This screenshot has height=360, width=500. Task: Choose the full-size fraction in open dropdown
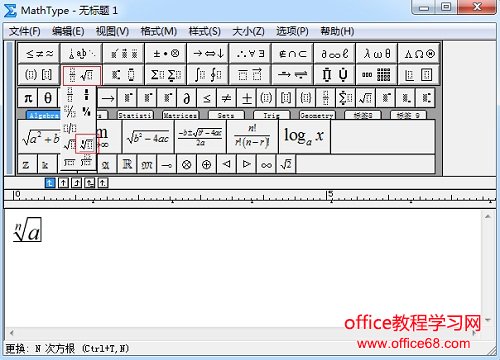click(x=70, y=95)
